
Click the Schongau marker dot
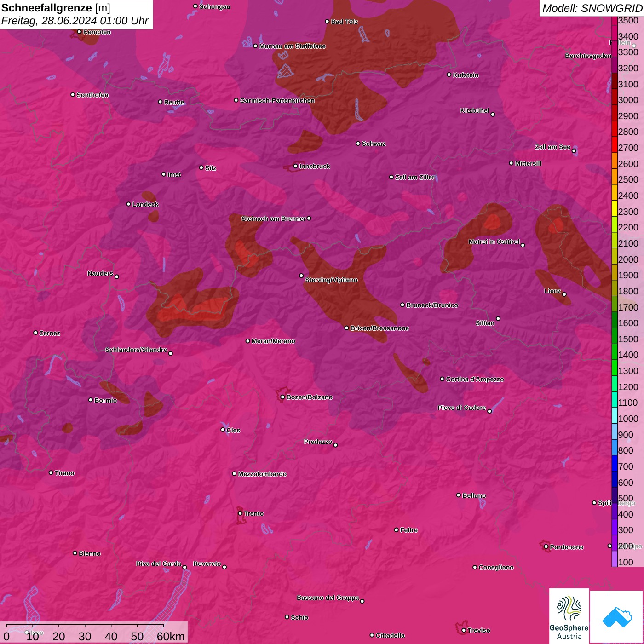(195, 6)
